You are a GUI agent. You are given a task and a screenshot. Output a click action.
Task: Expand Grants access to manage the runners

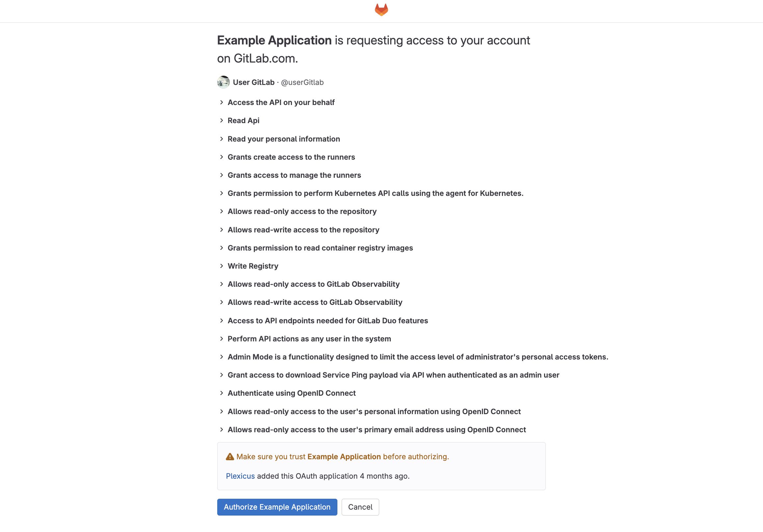pos(222,175)
